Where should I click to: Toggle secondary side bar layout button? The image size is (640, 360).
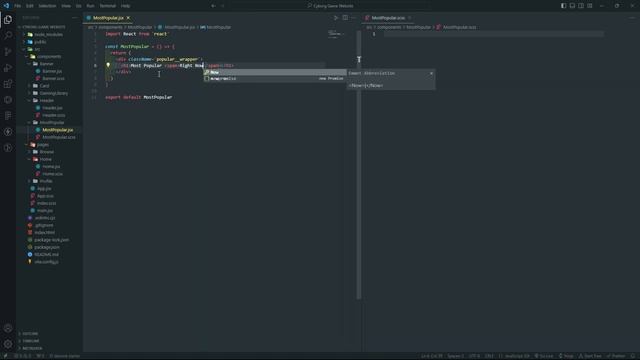581,6
